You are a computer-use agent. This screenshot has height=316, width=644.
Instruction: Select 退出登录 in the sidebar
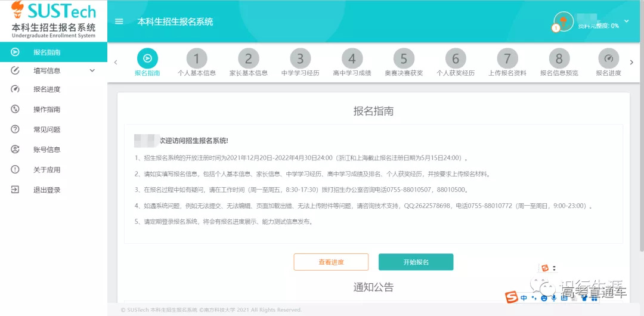pos(54,190)
